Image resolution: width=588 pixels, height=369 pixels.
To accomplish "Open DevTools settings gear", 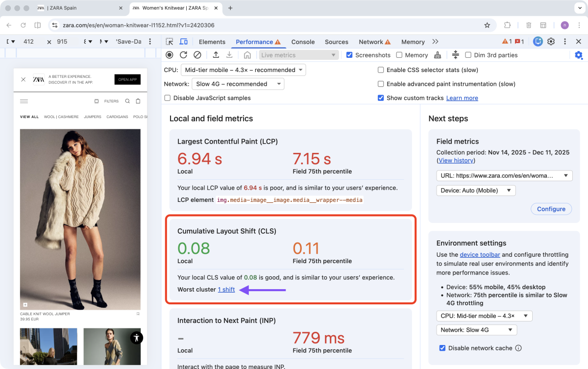I will 552,42.
